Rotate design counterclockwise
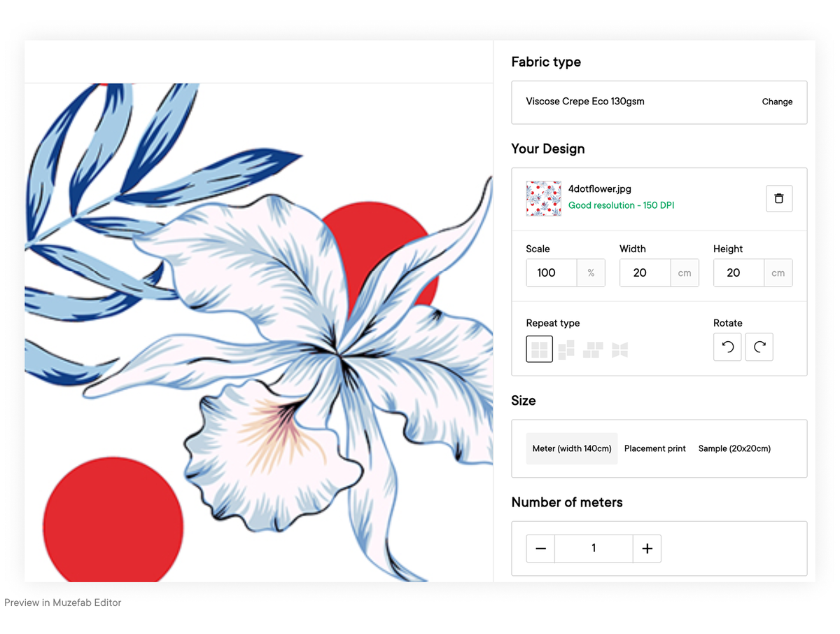Image resolution: width=840 pixels, height=634 pixels. pos(727,347)
